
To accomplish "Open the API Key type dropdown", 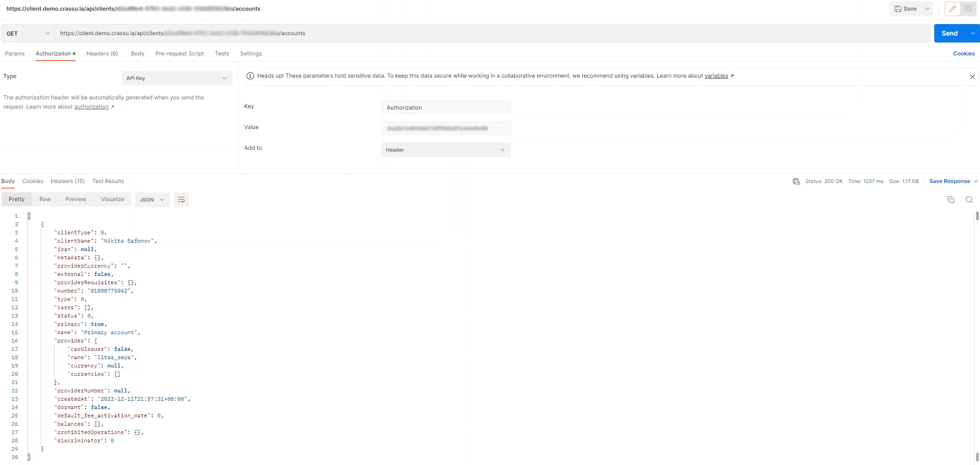I will (x=177, y=78).
